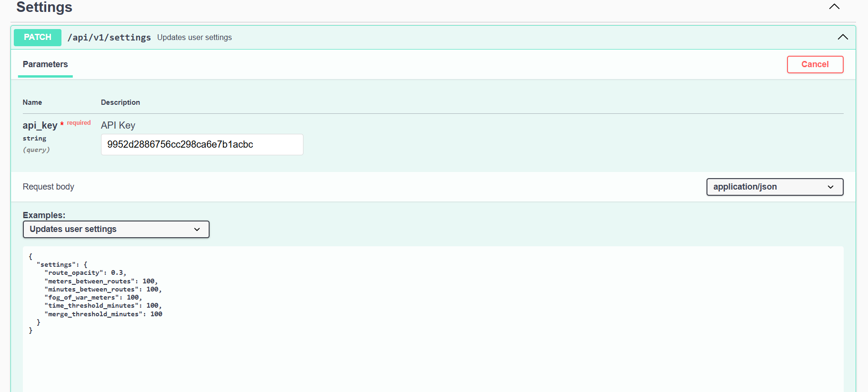Screen dimensions: 868x392
Task: Select the Parameters tab
Action: 45,64
